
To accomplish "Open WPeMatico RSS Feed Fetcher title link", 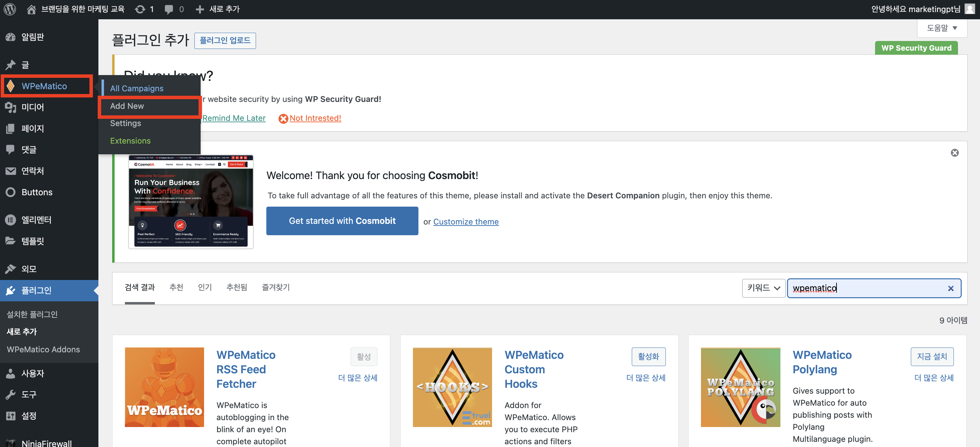I will pos(246,369).
